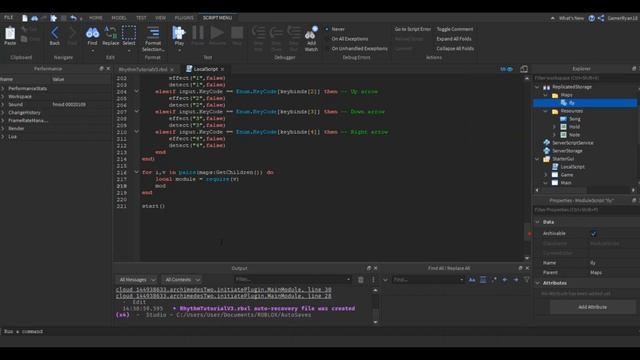Select the Song item in Explorer
Image resolution: width=640 pixels, height=360 pixels.
(575, 119)
